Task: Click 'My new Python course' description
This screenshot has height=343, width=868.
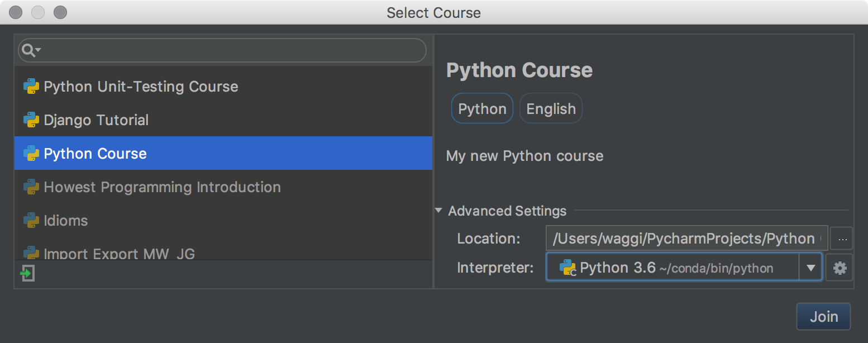Action: (524, 155)
